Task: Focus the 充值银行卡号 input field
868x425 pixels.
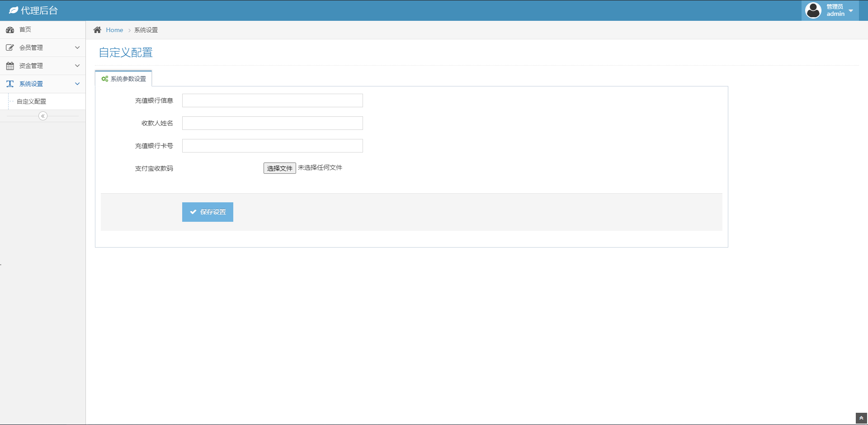Action: 272,146
